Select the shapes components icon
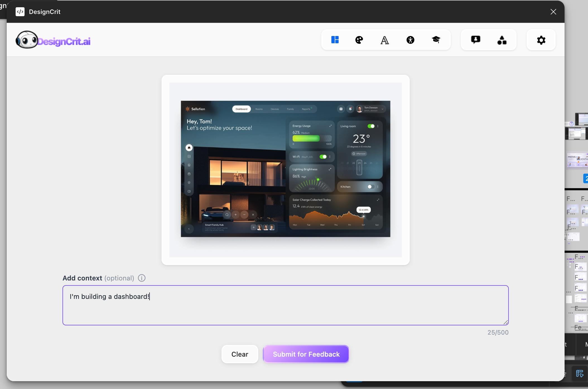Viewport: 588px width, 389px height. click(x=502, y=40)
